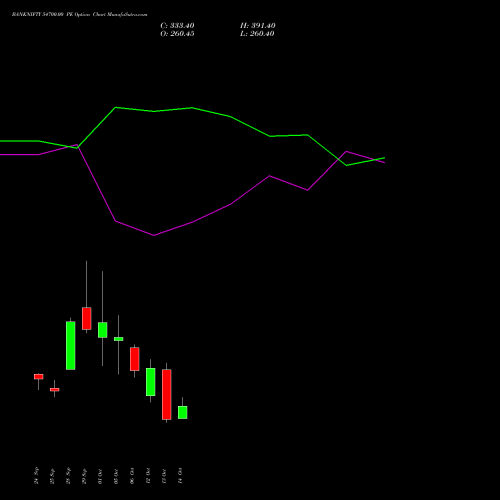The width and height of the screenshot is (500, 500).
Task: Click the 06 Oct date axis label
Action: [132, 476]
